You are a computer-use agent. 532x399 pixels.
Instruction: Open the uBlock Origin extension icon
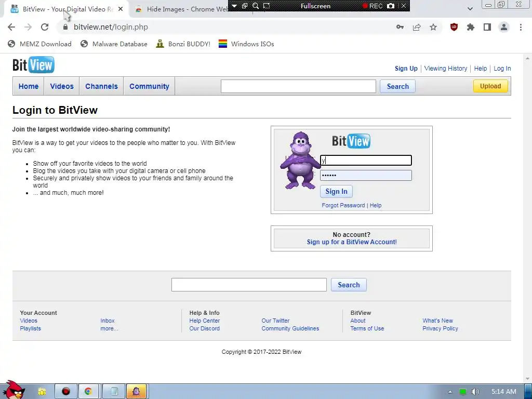click(454, 27)
